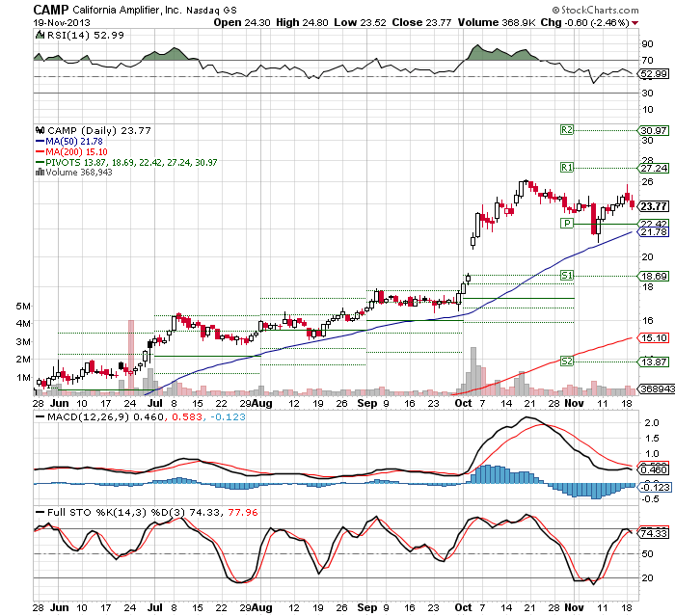The image size is (675, 616).
Task: Click the P pivot marker
Action: tap(567, 223)
